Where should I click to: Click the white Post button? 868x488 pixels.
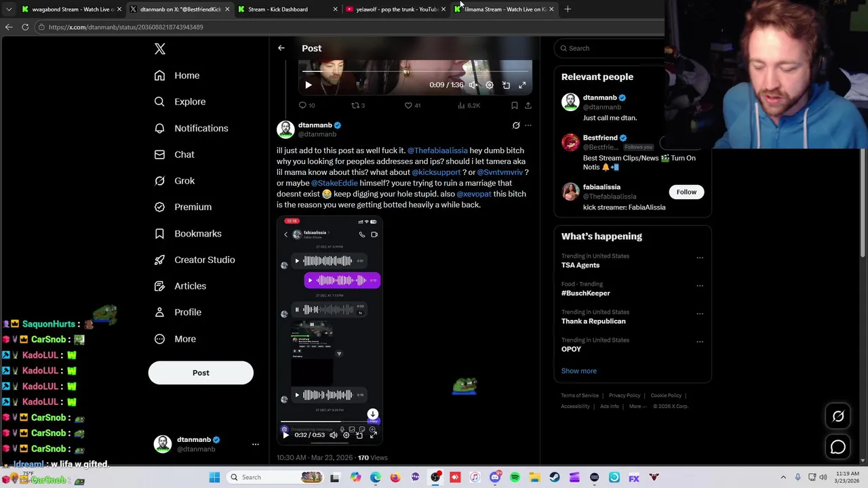click(x=201, y=373)
